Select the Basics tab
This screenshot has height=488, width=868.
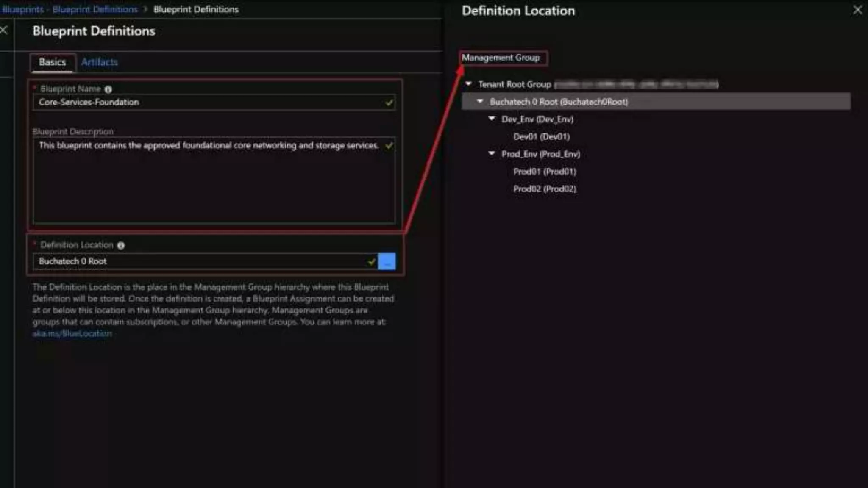pyautogui.click(x=53, y=62)
